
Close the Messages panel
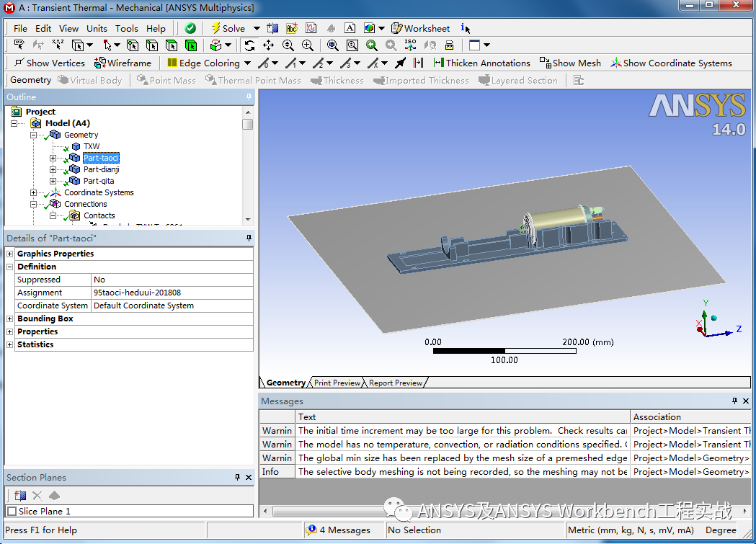pyautogui.click(x=745, y=401)
